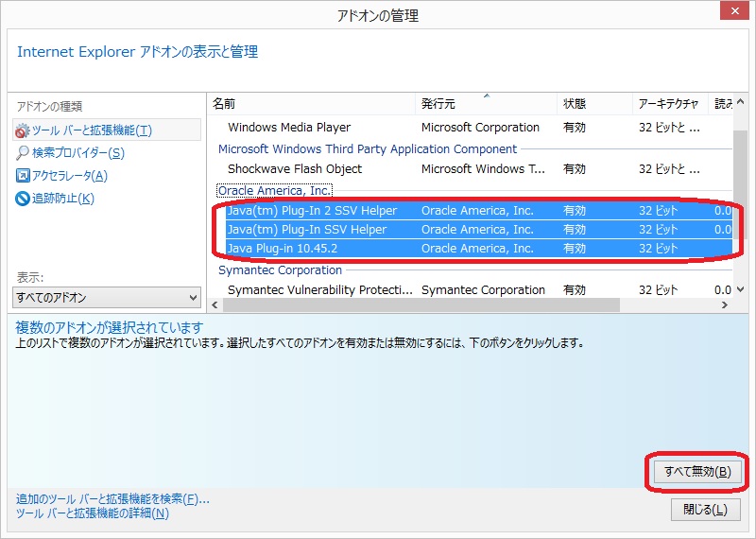Click the 閉じる(L) button
The image size is (756, 539).
coord(705,510)
